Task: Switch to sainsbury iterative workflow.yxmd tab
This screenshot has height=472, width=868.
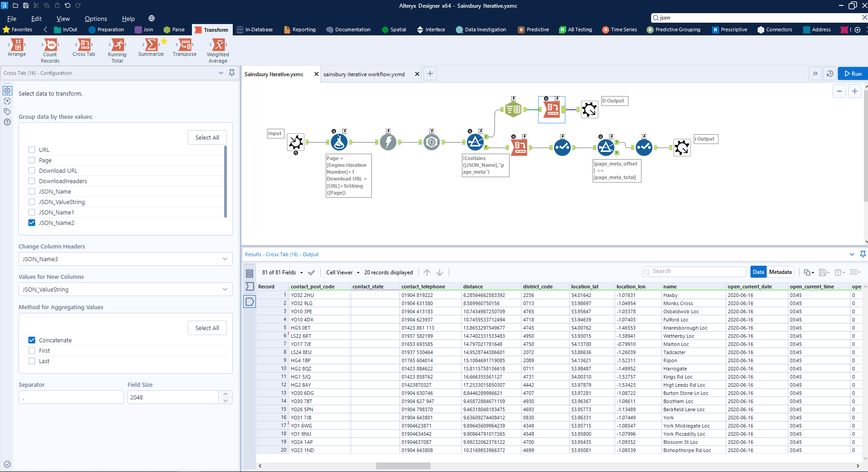Action: [x=364, y=74]
